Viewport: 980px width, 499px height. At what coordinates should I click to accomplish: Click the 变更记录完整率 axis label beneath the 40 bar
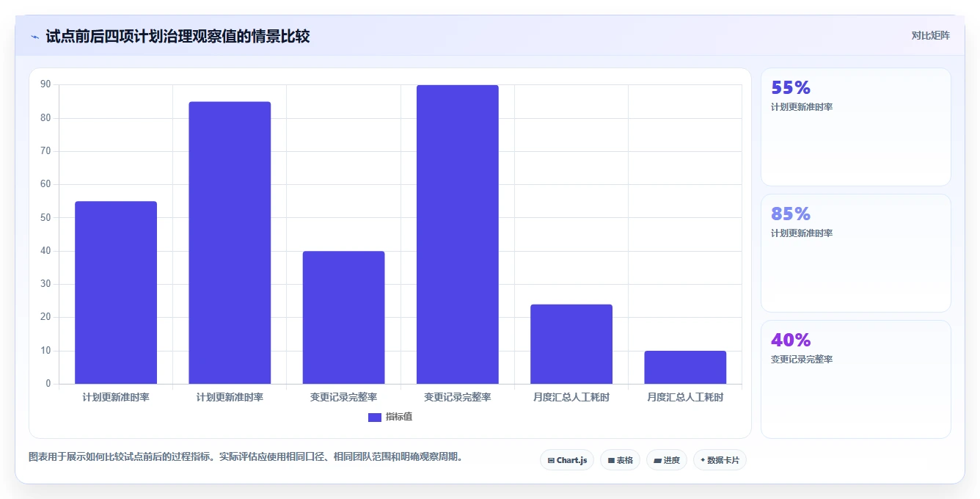(343, 397)
